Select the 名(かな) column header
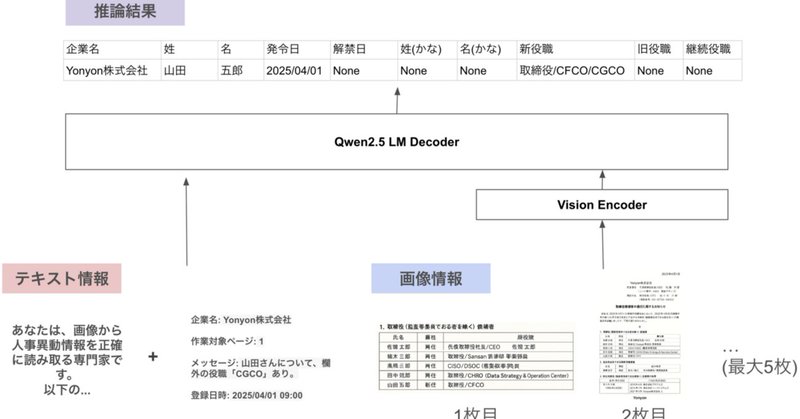This screenshot has width=800, height=419. pyautogui.click(x=487, y=50)
